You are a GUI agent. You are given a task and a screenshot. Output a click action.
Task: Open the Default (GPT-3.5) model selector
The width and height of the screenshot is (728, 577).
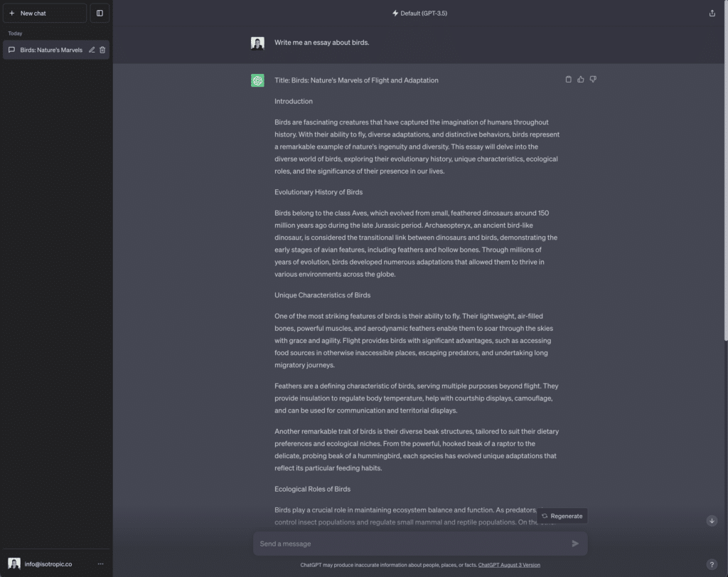click(419, 13)
